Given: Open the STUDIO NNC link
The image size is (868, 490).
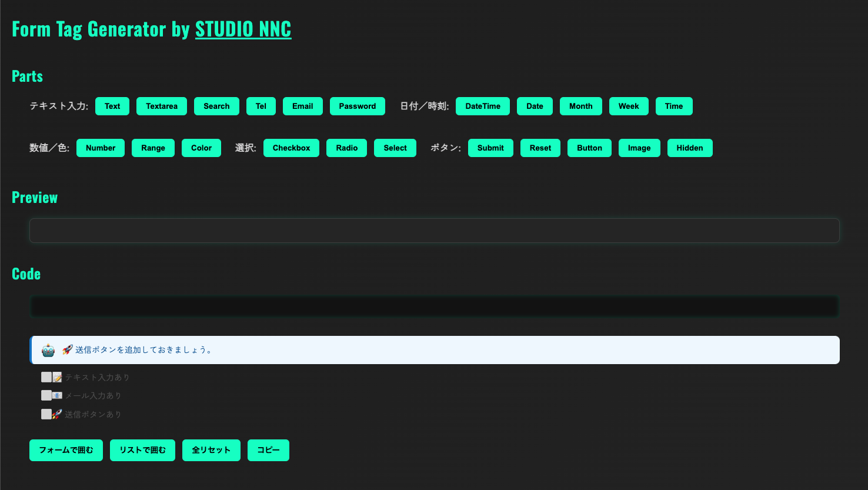Looking at the screenshot, I should coord(243,29).
